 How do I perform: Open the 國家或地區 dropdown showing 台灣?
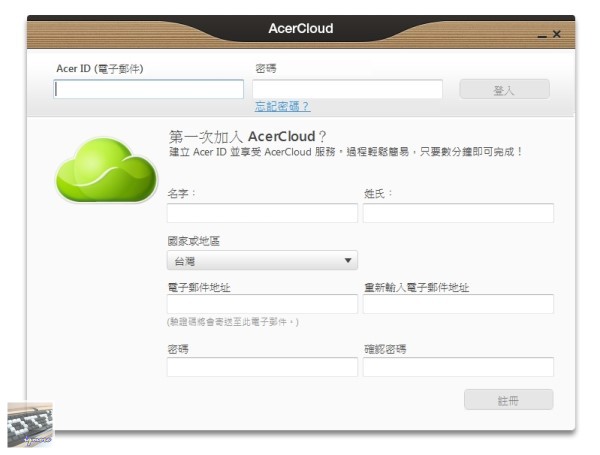point(262,261)
